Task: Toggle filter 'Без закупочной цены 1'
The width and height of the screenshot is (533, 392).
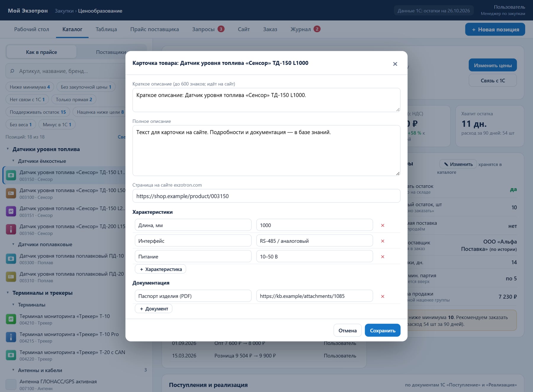Action: (x=86, y=87)
